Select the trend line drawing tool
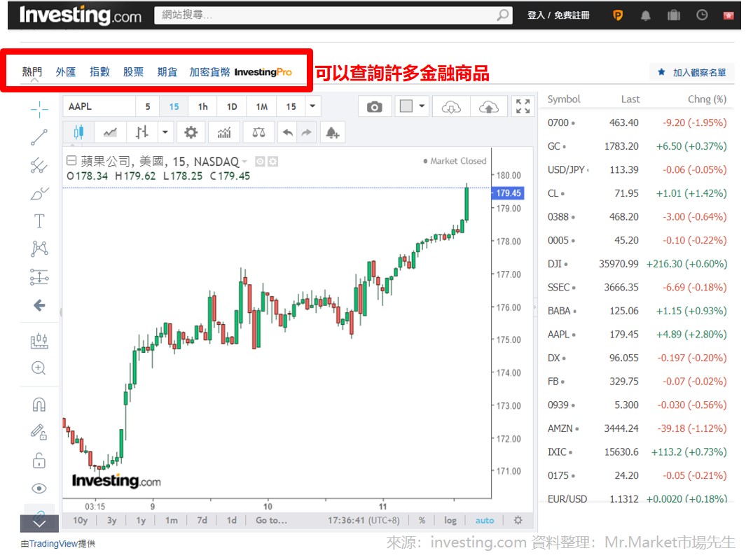Viewport: 746px width, 560px height. 39,137
